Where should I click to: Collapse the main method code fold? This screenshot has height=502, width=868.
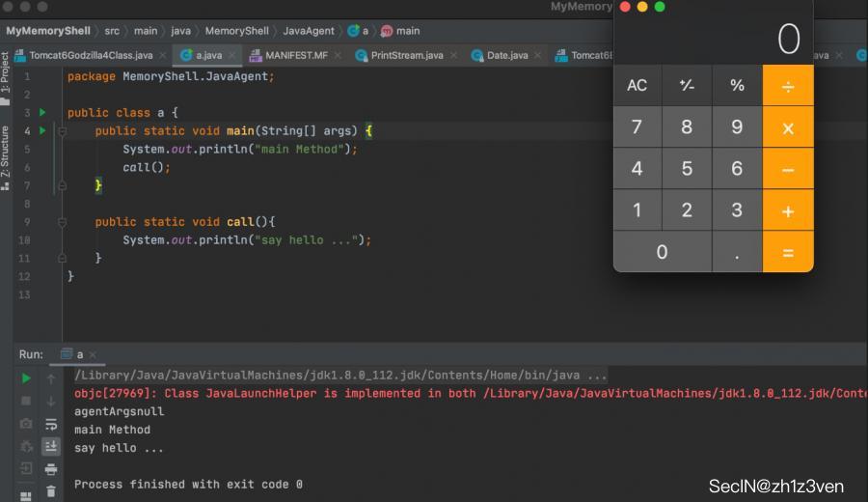tap(61, 130)
